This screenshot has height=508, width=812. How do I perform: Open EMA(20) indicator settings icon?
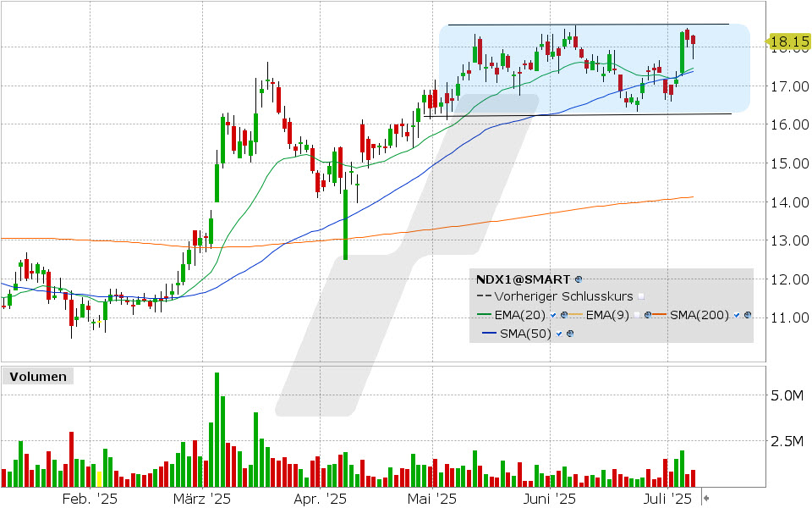click(564, 315)
